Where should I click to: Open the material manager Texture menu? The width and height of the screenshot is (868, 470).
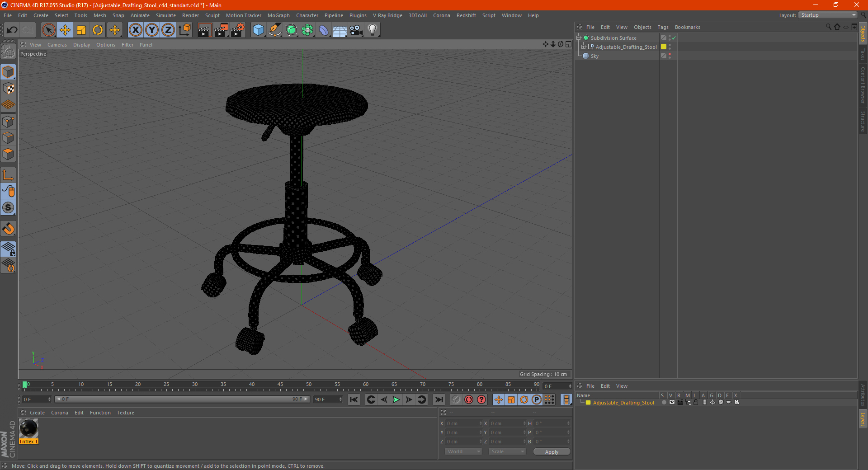(x=125, y=413)
